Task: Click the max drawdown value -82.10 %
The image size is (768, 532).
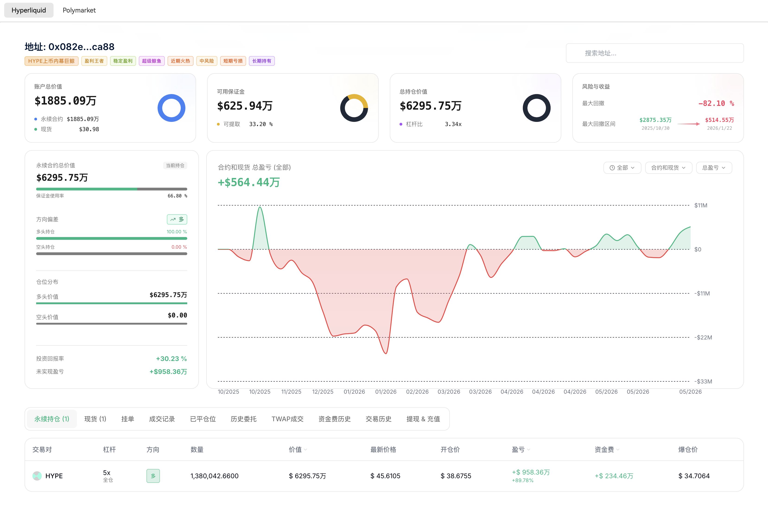Action: click(716, 103)
